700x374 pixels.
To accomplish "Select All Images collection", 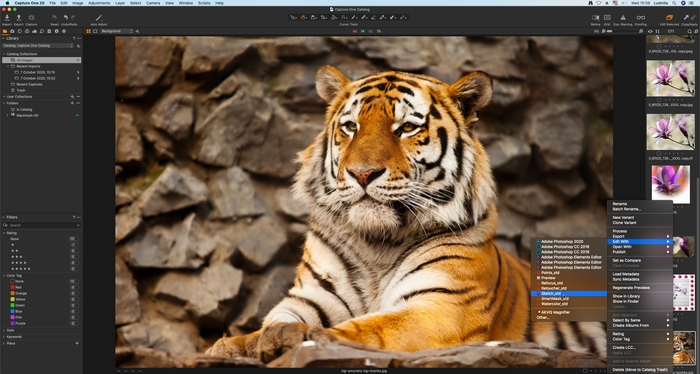I will click(42, 60).
